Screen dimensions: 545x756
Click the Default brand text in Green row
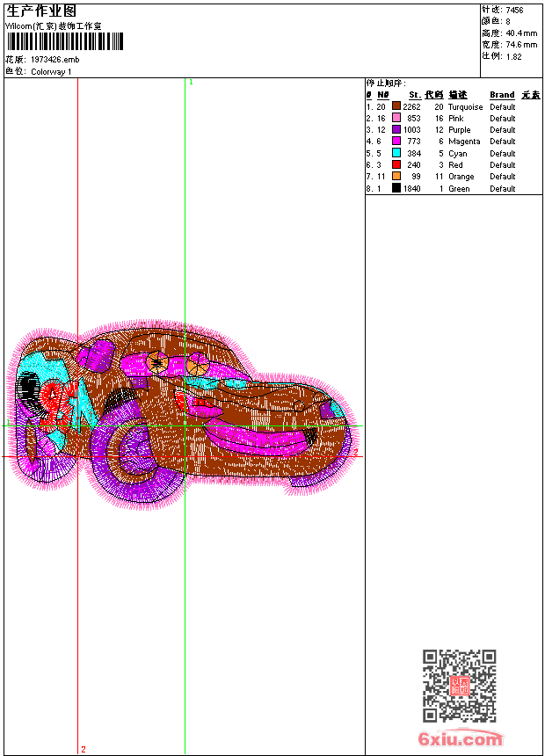502,189
